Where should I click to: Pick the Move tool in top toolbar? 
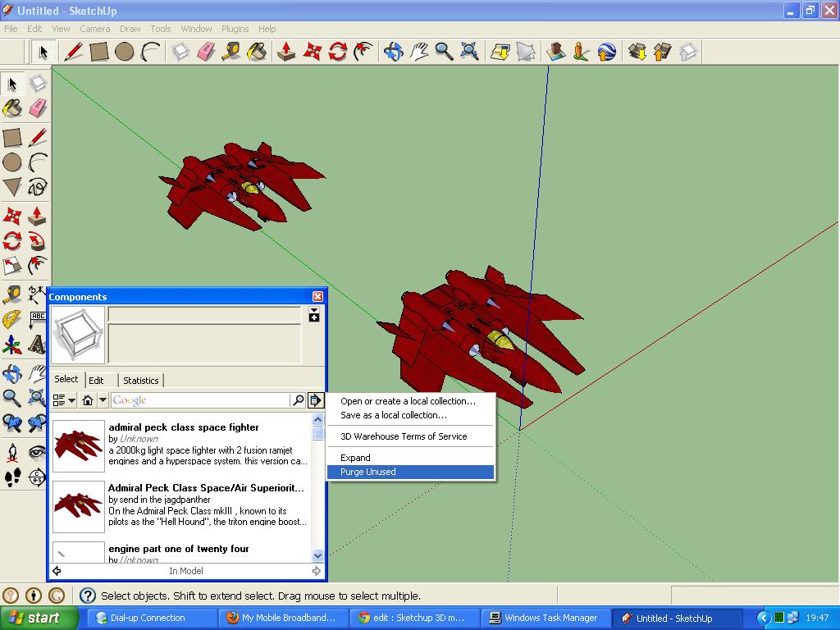(312, 52)
